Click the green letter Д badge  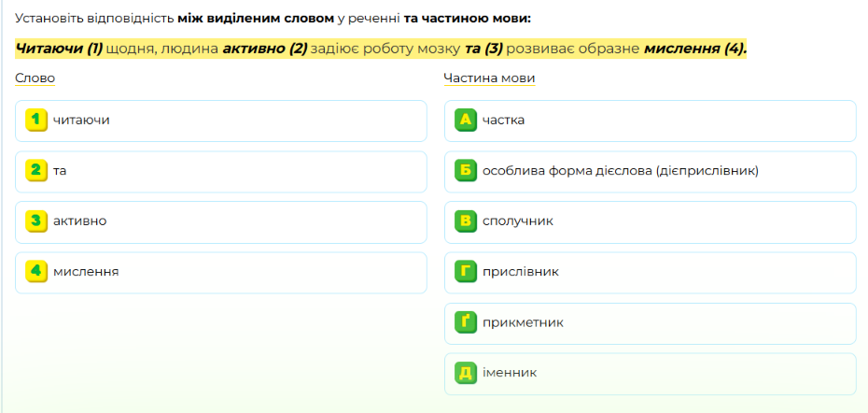coord(466,373)
